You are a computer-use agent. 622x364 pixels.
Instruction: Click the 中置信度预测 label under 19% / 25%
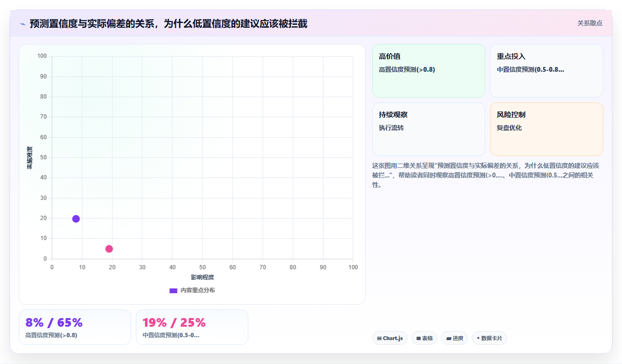[x=171, y=335]
